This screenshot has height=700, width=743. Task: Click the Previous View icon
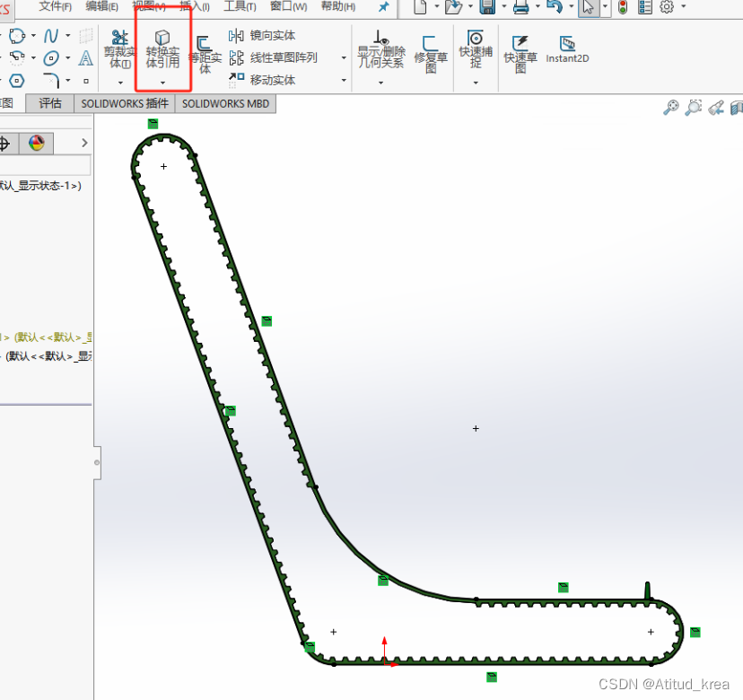point(716,108)
